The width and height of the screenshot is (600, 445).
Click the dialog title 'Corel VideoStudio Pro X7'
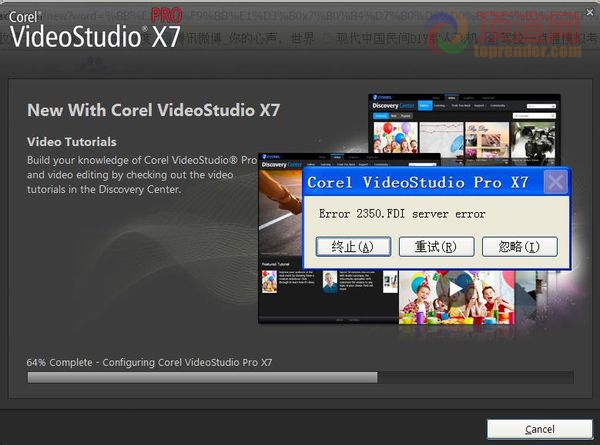click(418, 183)
